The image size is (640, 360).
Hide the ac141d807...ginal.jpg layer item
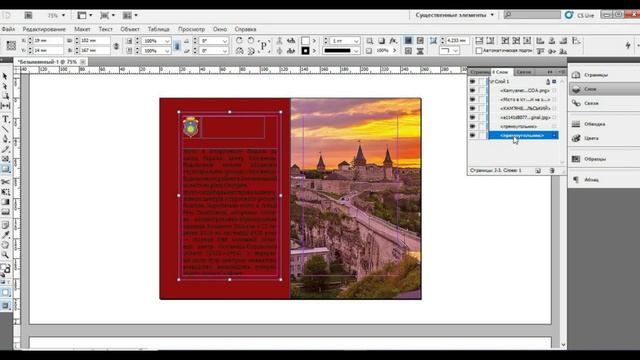[473, 117]
